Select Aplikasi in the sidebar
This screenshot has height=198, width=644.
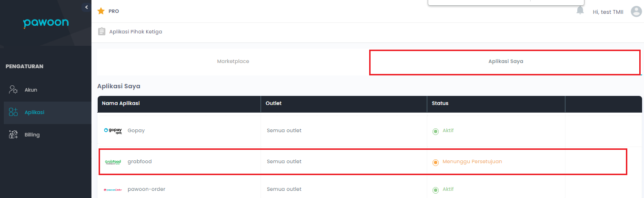pos(34,112)
